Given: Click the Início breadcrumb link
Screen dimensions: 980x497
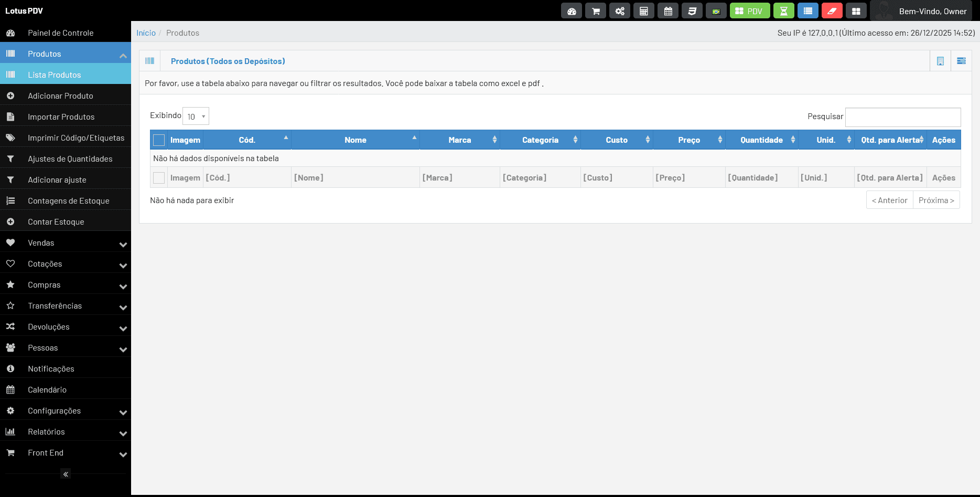Looking at the screenshot, I should pyautogui.click(x=146, y=33).
